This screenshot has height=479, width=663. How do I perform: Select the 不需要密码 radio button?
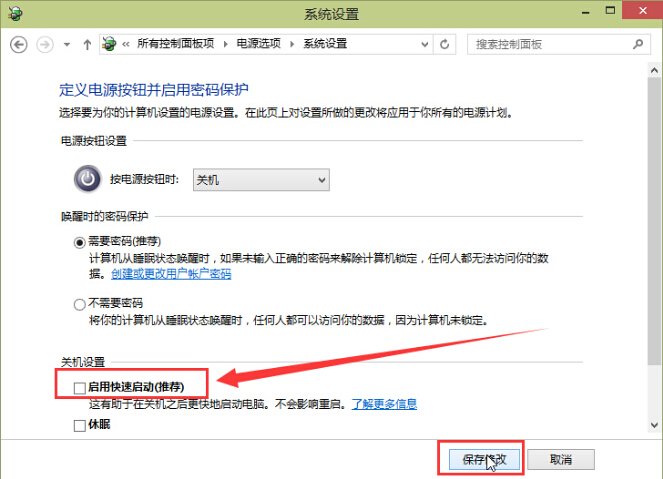click(80, 303)
